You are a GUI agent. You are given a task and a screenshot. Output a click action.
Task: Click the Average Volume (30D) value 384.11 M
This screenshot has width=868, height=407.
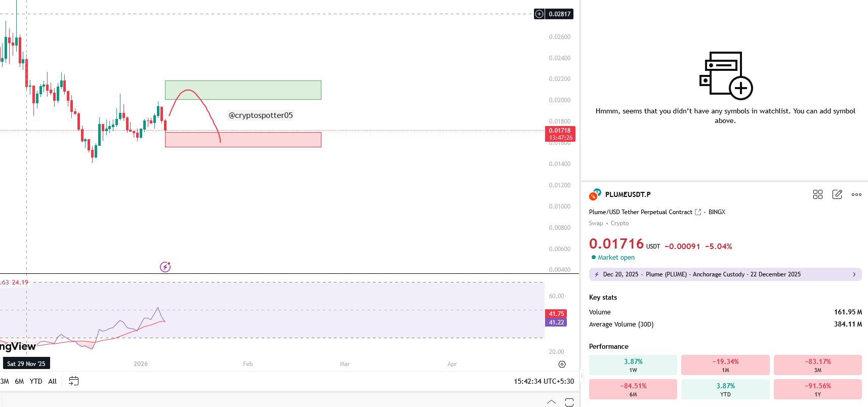click(x=848, y=324)
